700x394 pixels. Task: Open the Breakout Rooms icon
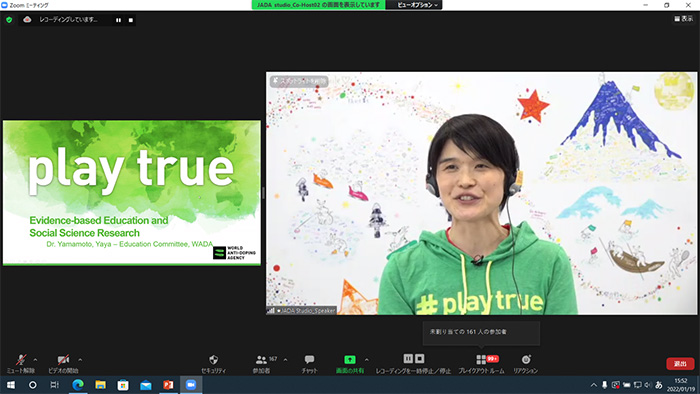click(x=481, y=359)
